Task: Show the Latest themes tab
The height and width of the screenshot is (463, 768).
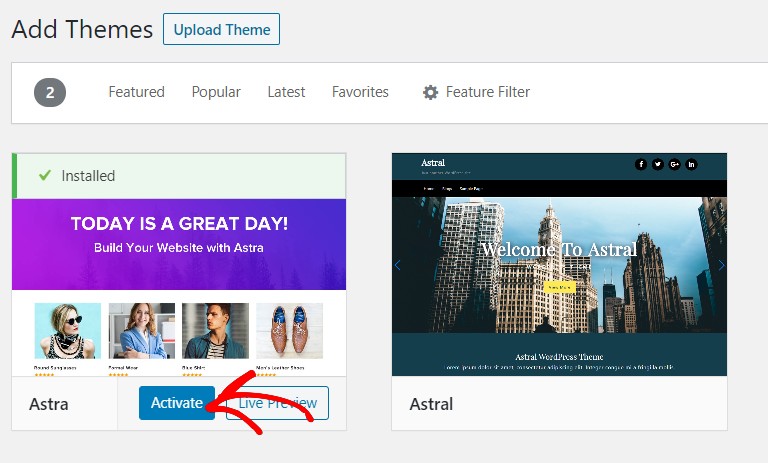Action: click(x=286, y=92)
